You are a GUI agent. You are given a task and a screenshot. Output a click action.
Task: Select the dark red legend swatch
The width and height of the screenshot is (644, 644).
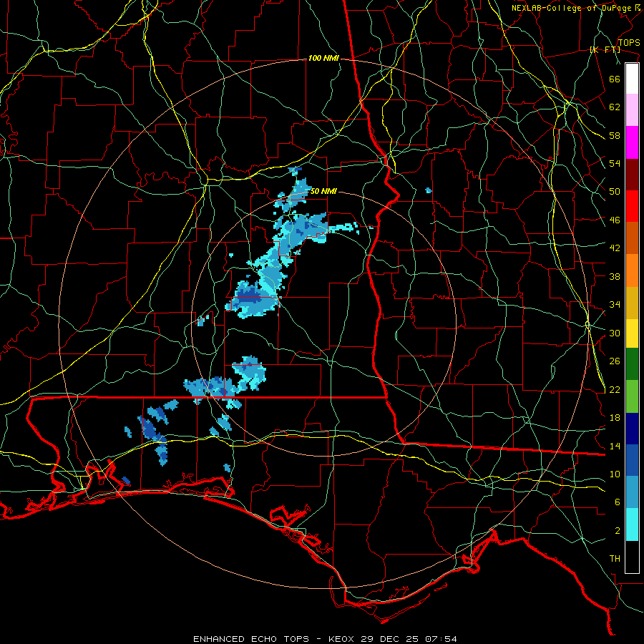(632, 175)
